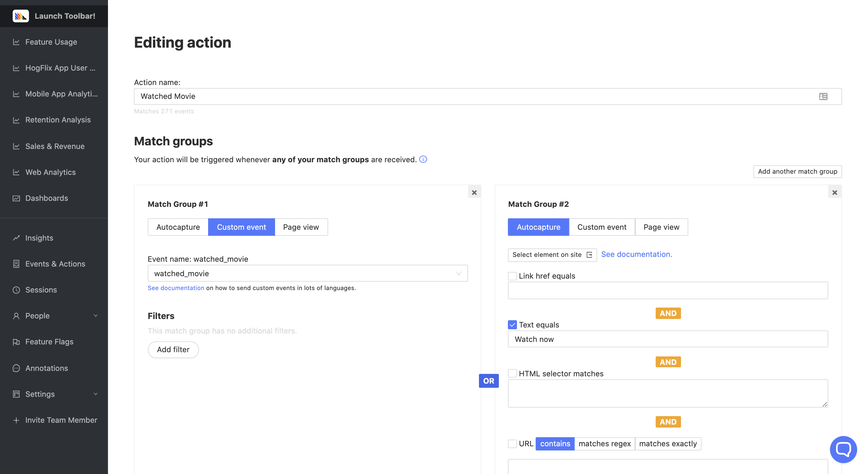
Task: Click the Dashboards icon in sidebar
Action: (16, 198)
